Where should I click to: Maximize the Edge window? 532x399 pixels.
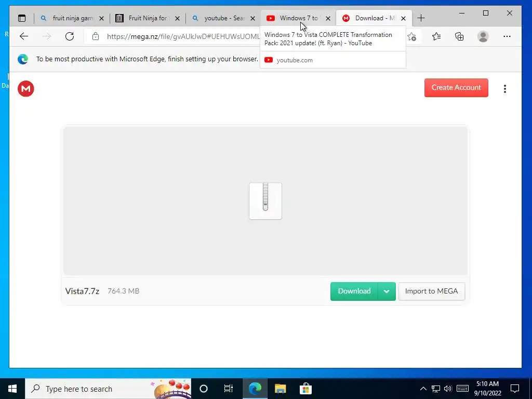click(x=486, y=13)
